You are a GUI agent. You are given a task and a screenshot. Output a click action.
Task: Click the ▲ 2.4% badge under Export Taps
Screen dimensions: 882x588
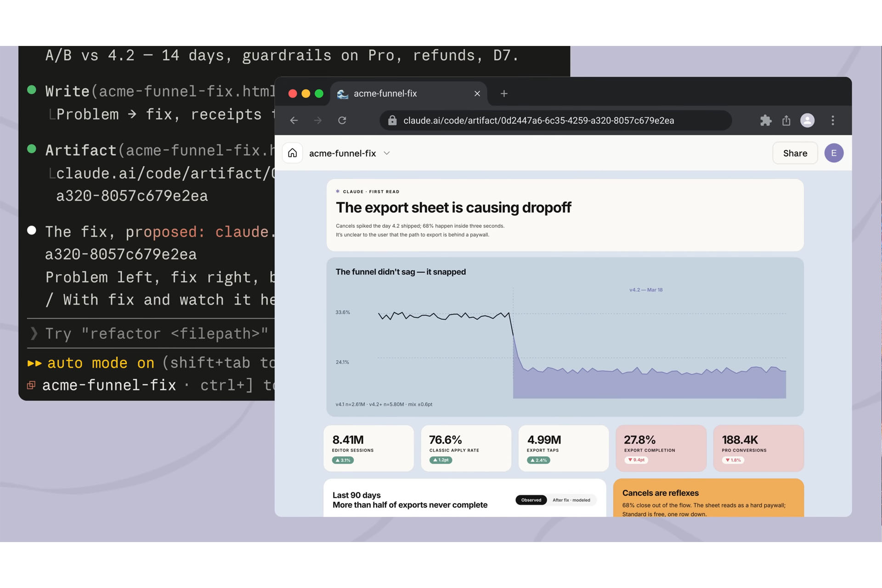click(x=538, y=460)
